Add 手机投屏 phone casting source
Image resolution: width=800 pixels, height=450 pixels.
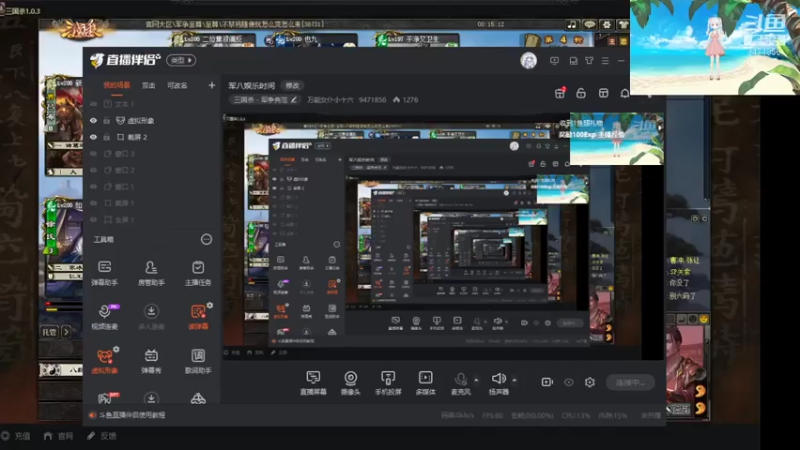point(388,383)
